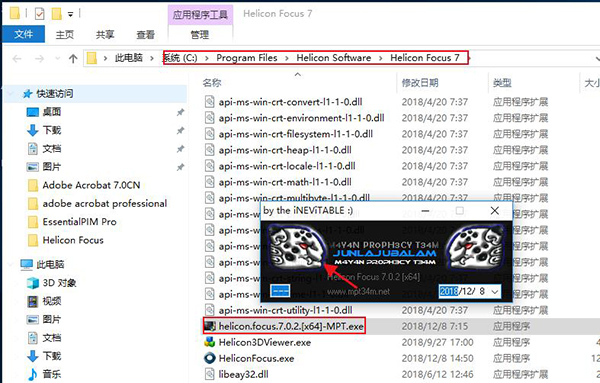Open adobe acrobat professional folder
Screen dimensions: 600x383
[105, 204]
